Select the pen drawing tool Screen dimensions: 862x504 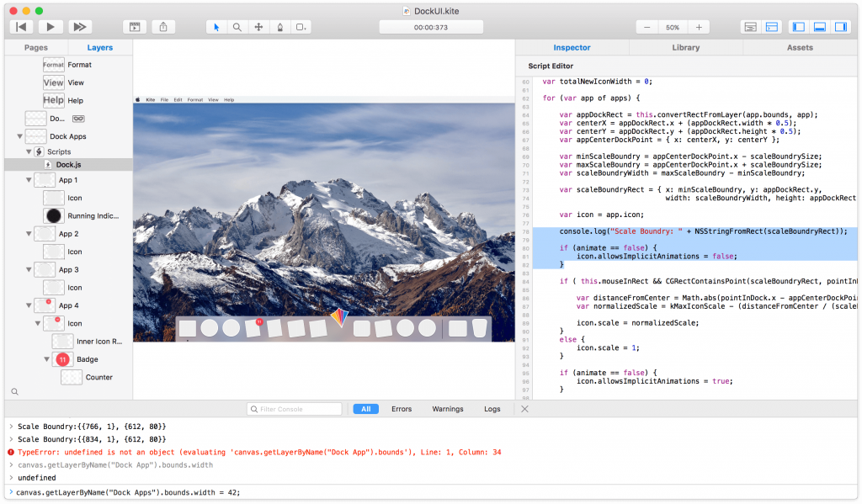pos(279,27)
